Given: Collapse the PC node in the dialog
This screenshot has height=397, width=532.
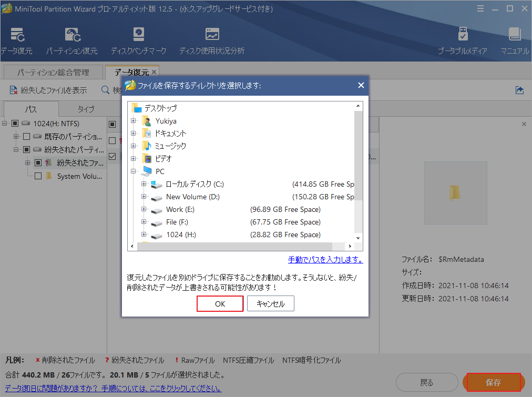Looking at the screenshot, I should 134,171.
